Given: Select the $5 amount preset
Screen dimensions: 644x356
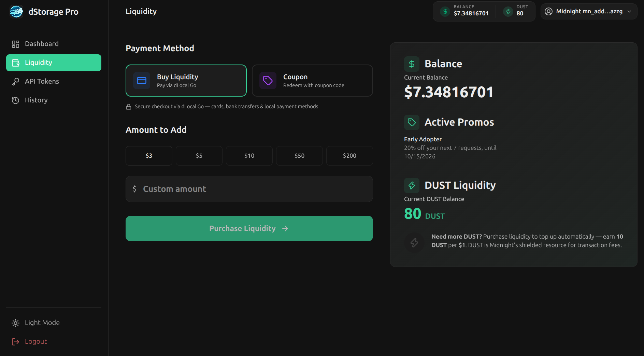Looking at the screenshot, I should [199, 156].
